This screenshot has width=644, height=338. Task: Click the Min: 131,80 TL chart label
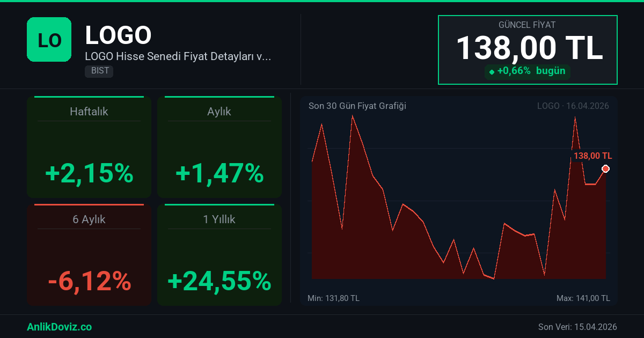click(333, 298)
